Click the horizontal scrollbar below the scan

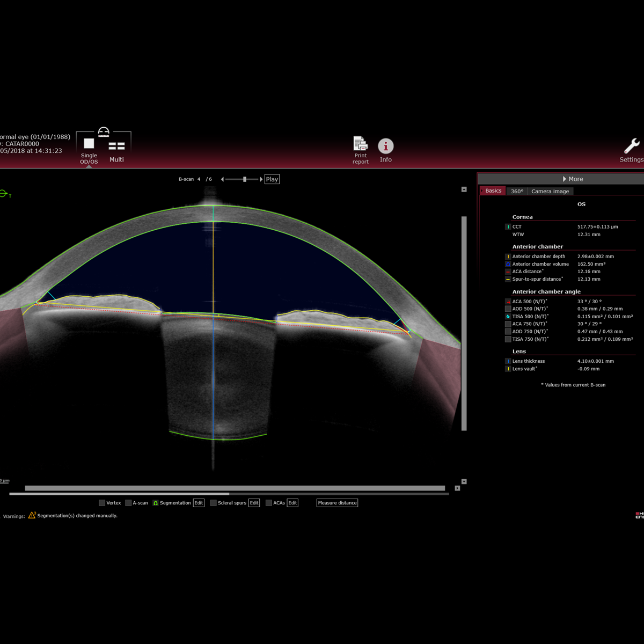tap(235, 488)
